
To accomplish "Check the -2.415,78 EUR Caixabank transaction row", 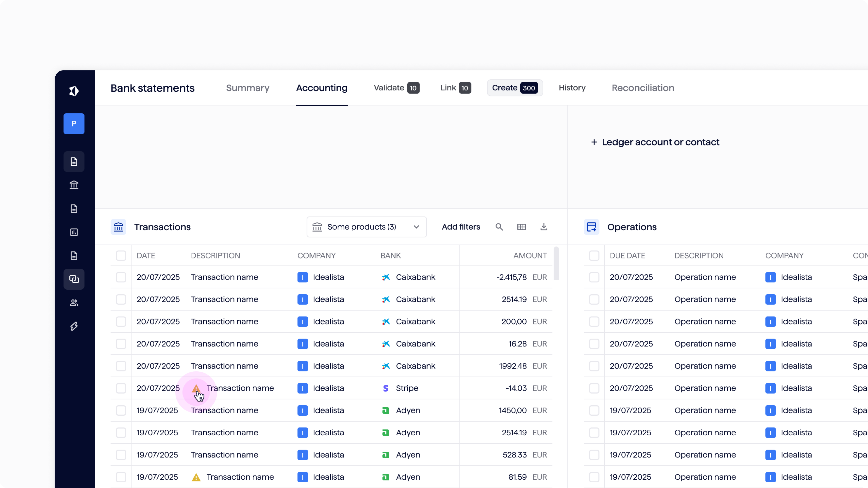I will coord(121,277).
